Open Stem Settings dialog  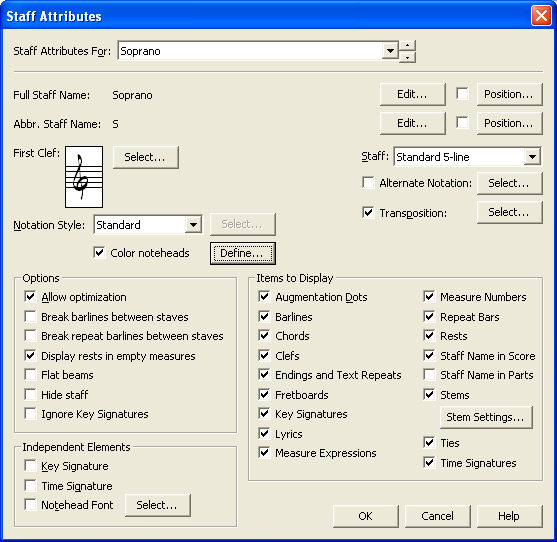pyautogui.click(x=486, y=417)
